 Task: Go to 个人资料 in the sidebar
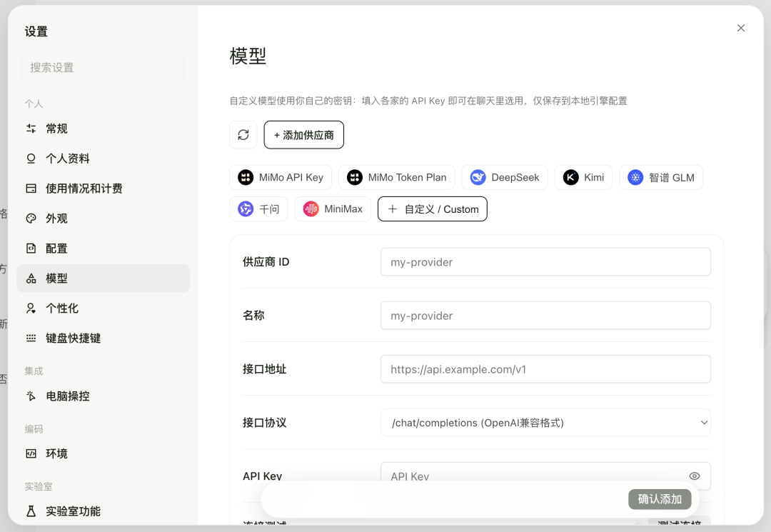pos(103,159)
